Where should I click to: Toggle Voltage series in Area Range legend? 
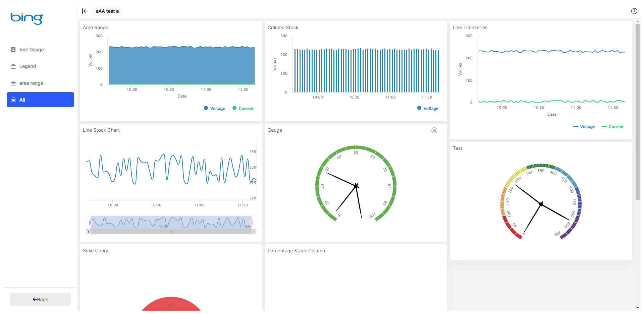[215, 109]
